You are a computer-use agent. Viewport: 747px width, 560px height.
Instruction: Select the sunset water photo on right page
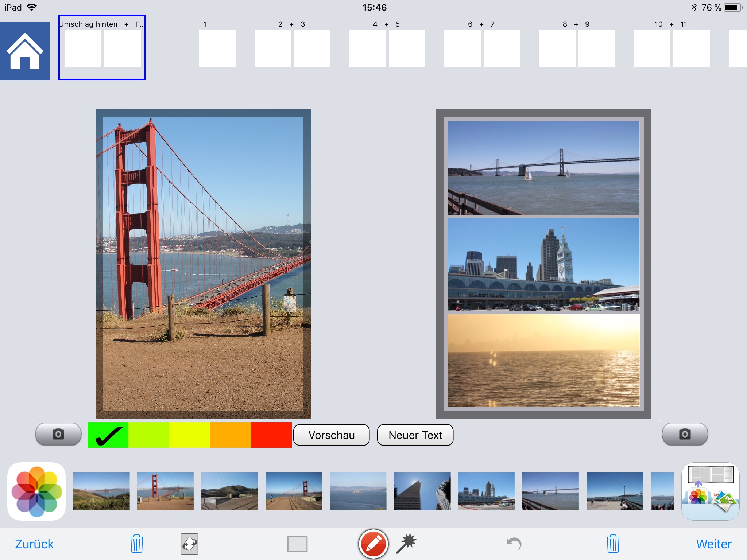tap(543, 361)
